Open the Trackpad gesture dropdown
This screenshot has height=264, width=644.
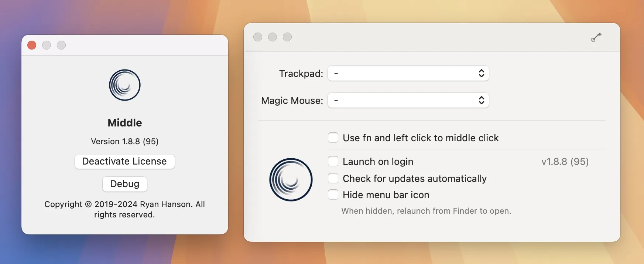pos(408,73)
